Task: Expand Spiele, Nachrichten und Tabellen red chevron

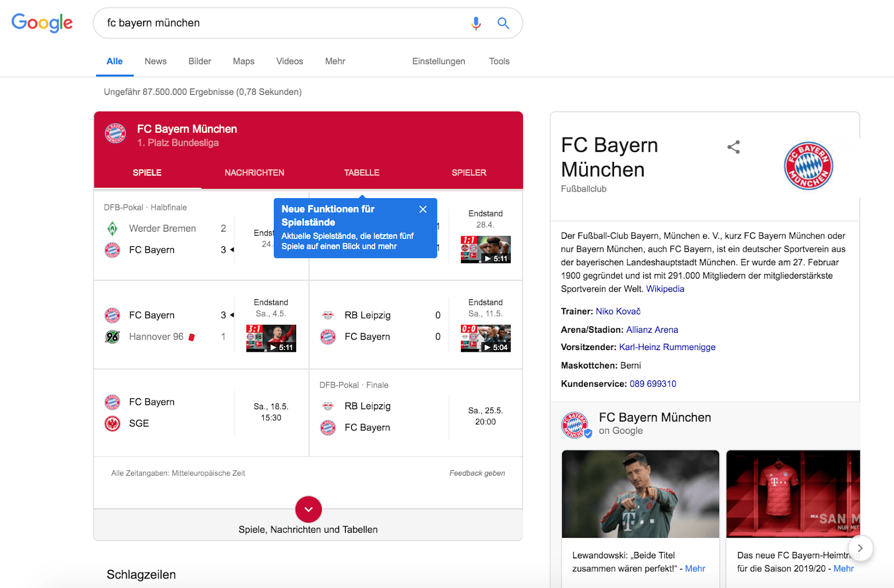Action: (x=308, y=509)
